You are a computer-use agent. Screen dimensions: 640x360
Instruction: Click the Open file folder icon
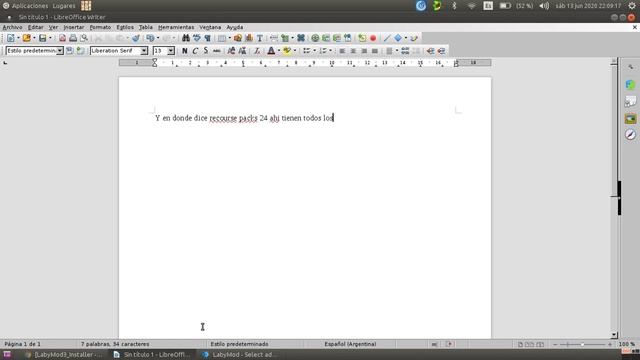point(27,38)
